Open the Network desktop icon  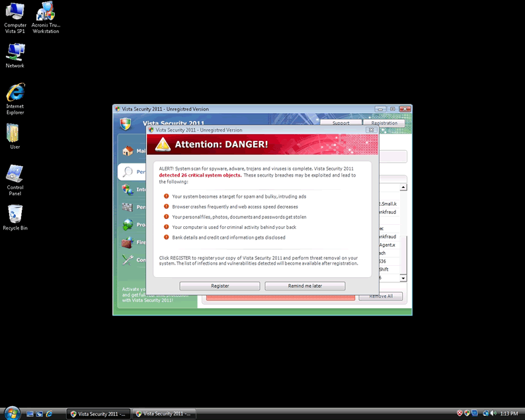coord(15,52)
